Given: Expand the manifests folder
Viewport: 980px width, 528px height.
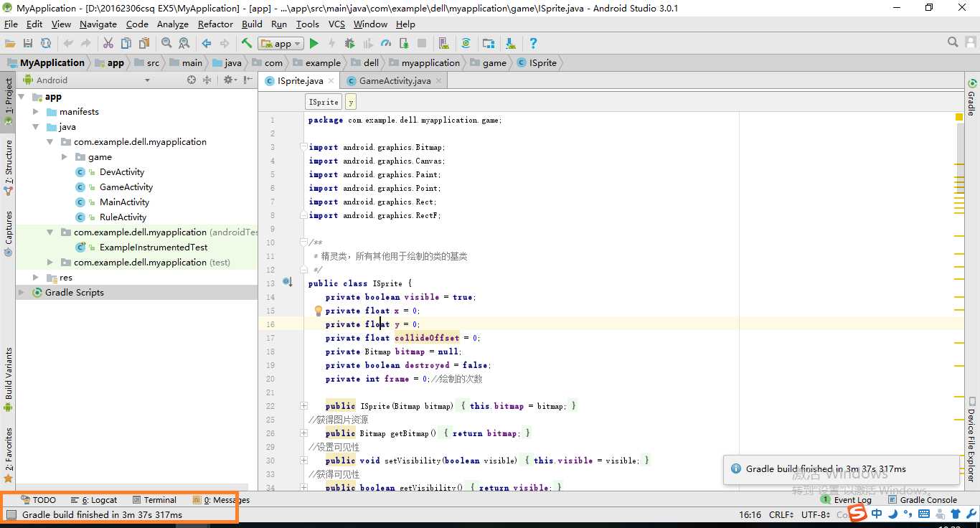Looking at the screenshot, I should point(36,112).
